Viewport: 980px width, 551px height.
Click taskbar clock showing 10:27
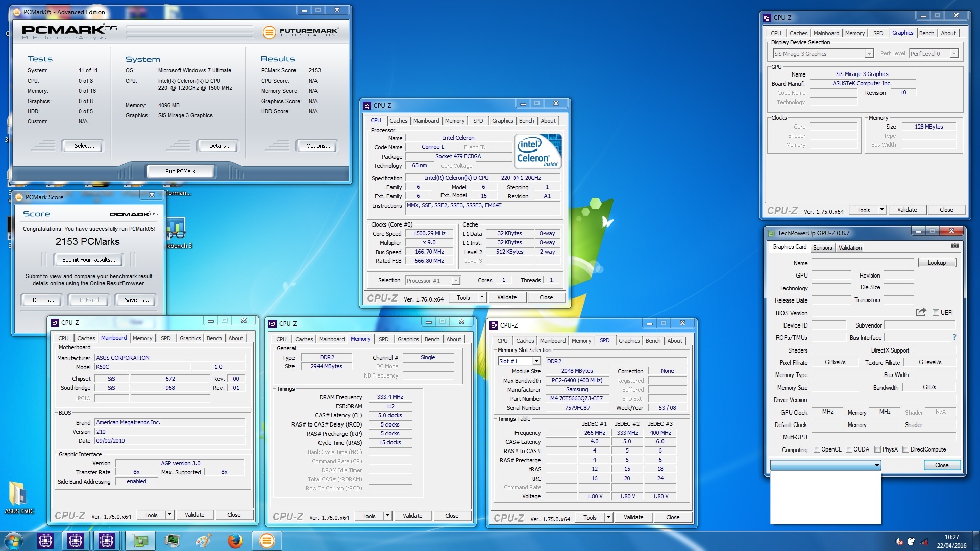(951, 541)
